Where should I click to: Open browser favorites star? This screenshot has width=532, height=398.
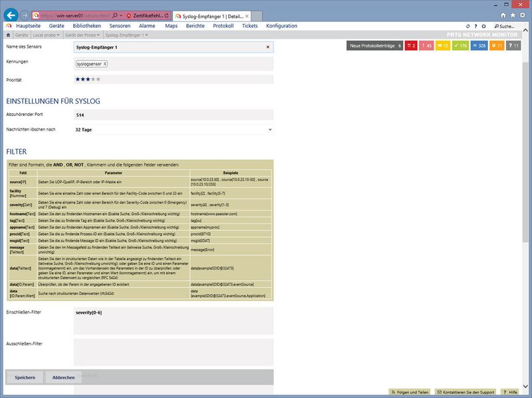pyautogui.click(x=513, y=15)
